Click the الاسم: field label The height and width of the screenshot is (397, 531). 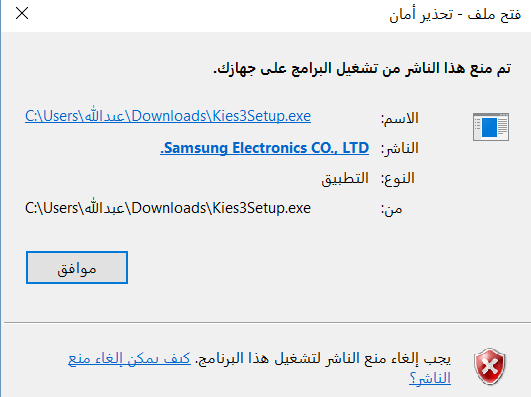click(400, 118)
